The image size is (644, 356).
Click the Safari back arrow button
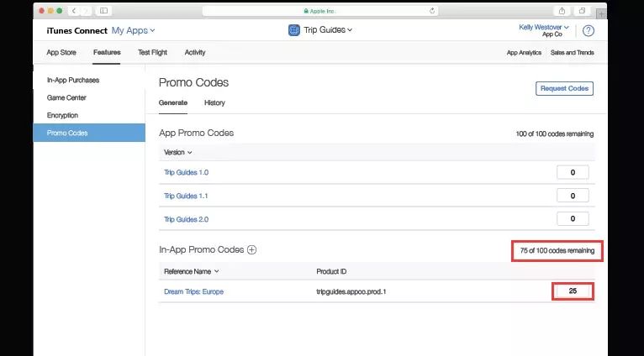(x=74, y=11)
